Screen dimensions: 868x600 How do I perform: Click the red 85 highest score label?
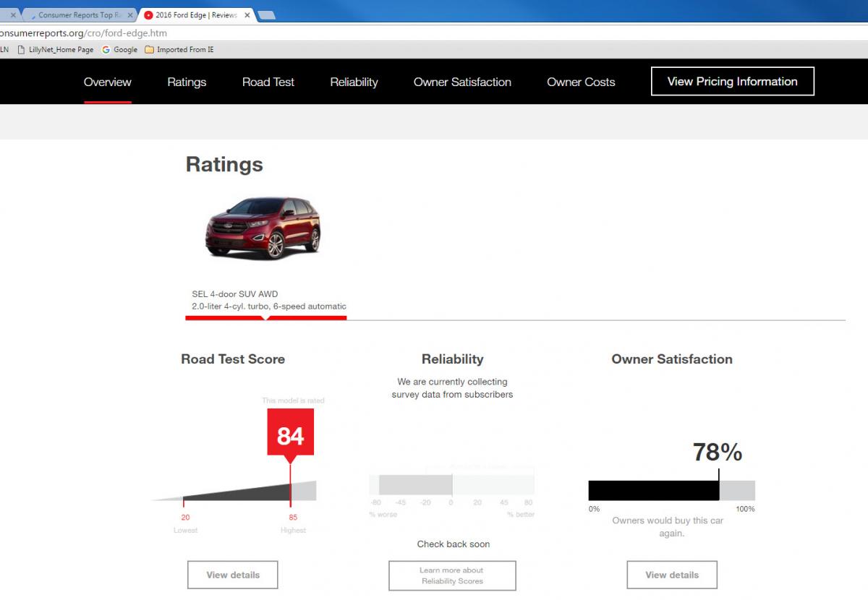pyautogui.click(x=293, y=518)
